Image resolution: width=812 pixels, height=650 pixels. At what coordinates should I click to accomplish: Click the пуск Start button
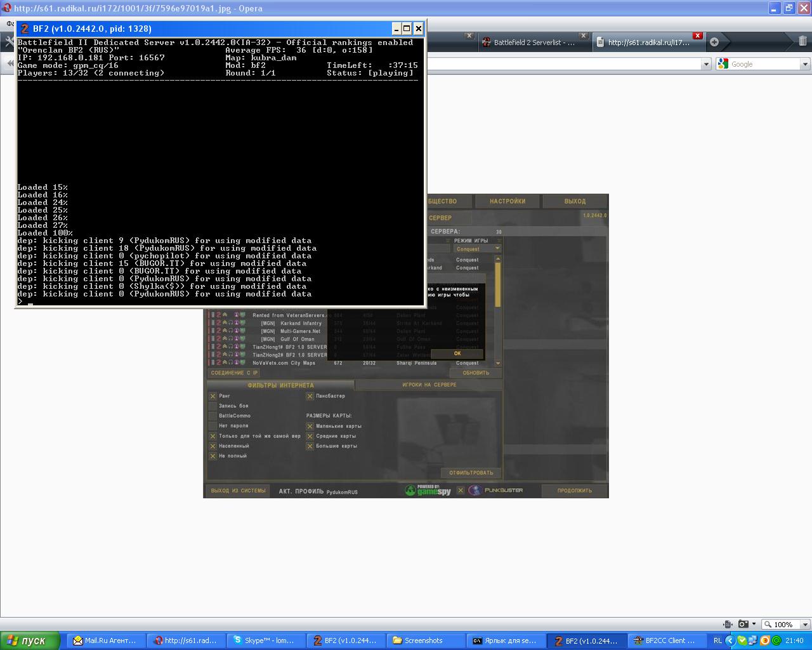tap(30, 640)
